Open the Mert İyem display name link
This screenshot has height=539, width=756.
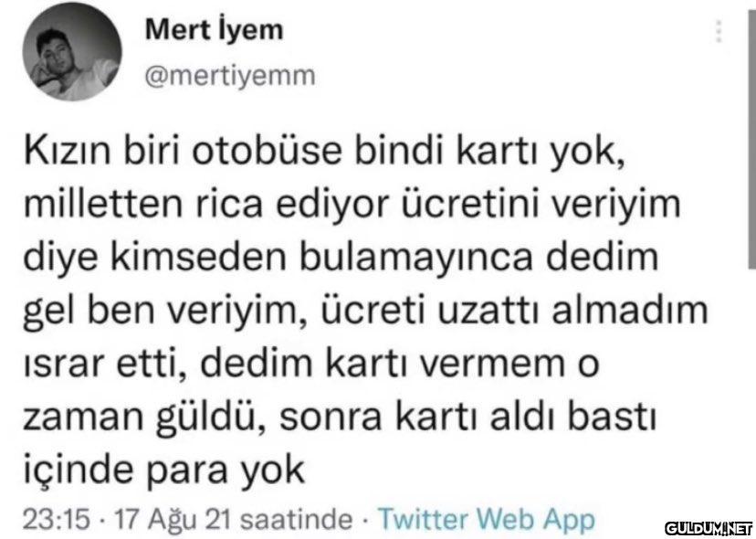(x=215, y=29)
